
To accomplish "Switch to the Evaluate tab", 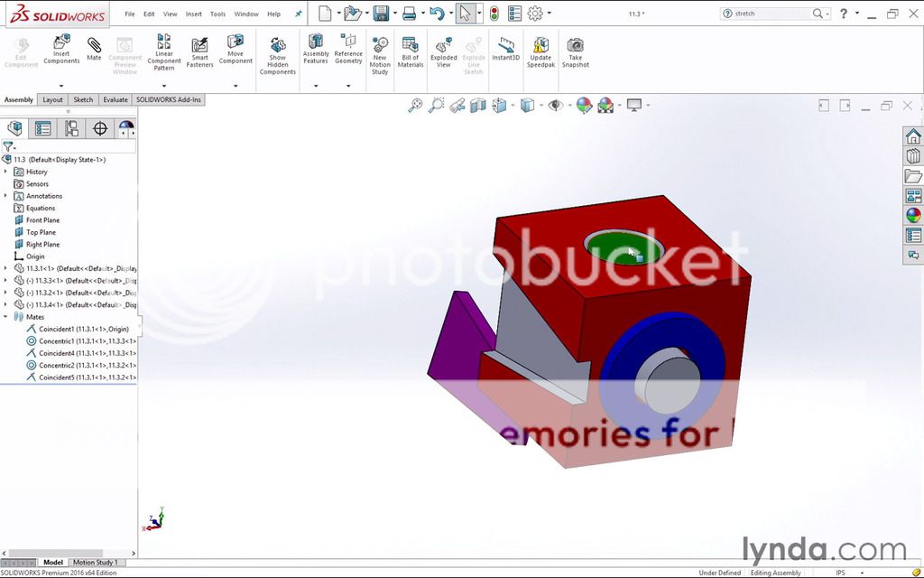I will pyautogui.click(x=115, y=99).
